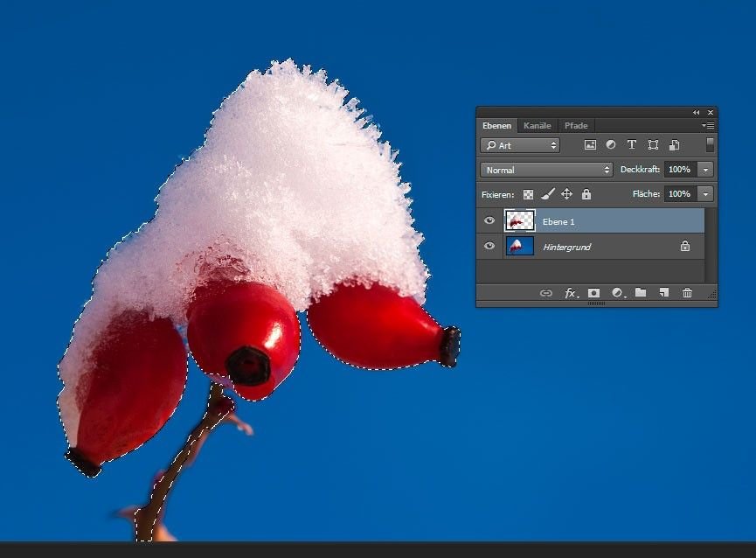Viewport: 756px width, 558px height.
Task: Select the Ebene 1 layer thumbnail
Action: pos(520,221)
